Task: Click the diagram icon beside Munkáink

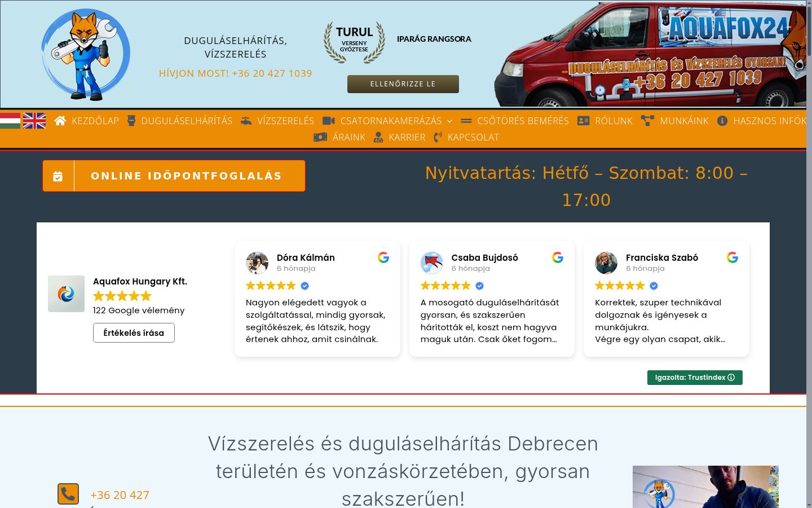Action: tap(647, 121)
